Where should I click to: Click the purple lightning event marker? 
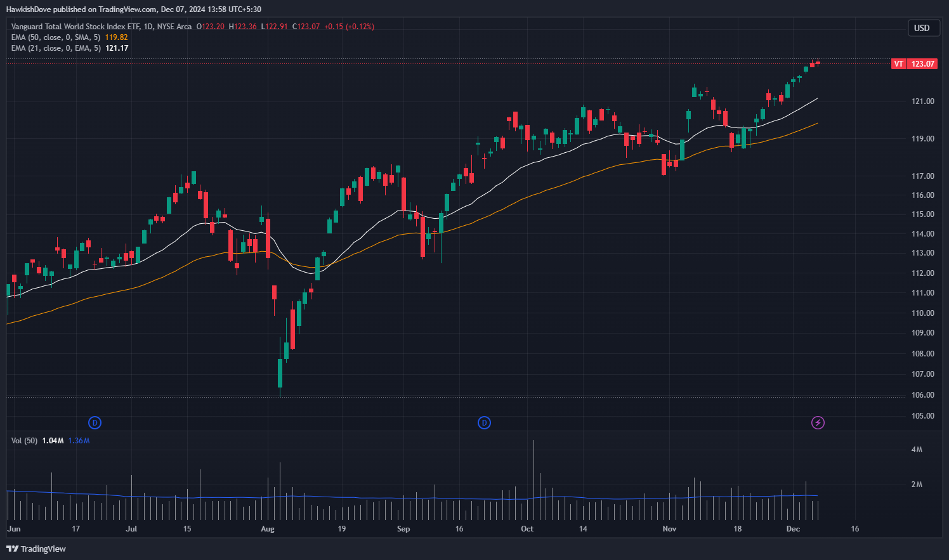[818, 422]
